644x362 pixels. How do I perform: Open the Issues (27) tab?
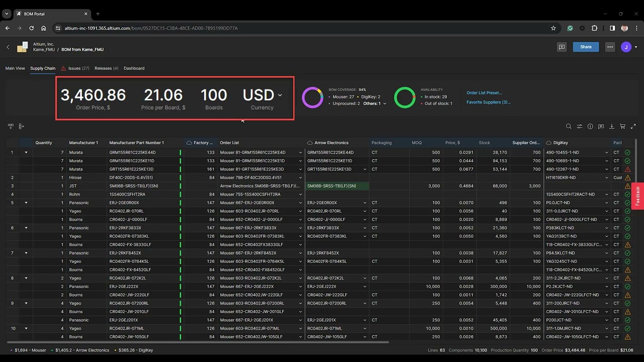point(75,68)
